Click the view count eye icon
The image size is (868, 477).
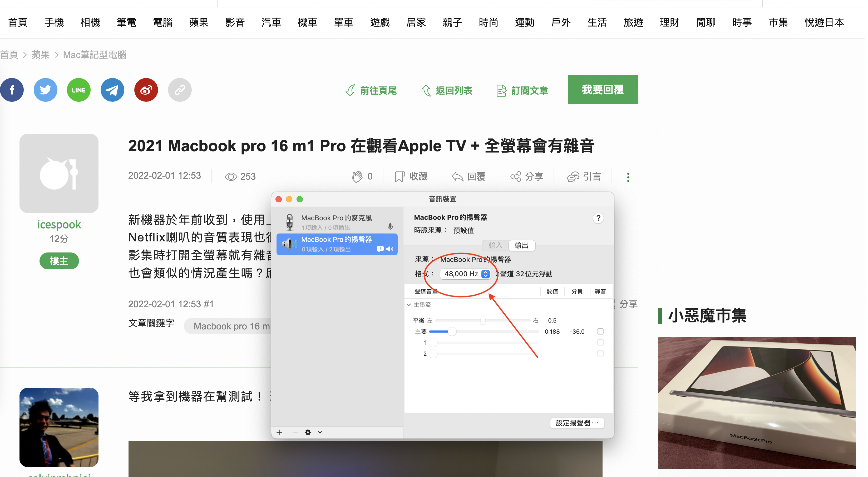coord(231,177)
